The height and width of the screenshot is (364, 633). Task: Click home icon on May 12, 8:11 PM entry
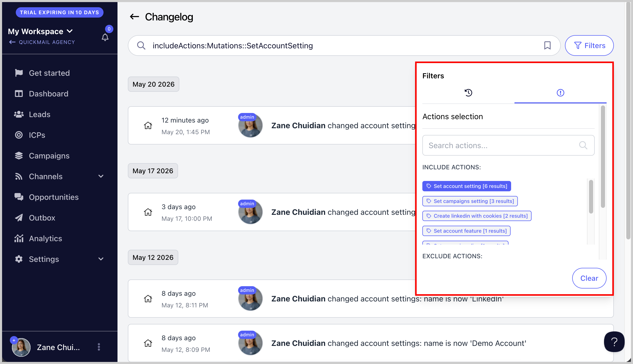[x=148, y=299]
